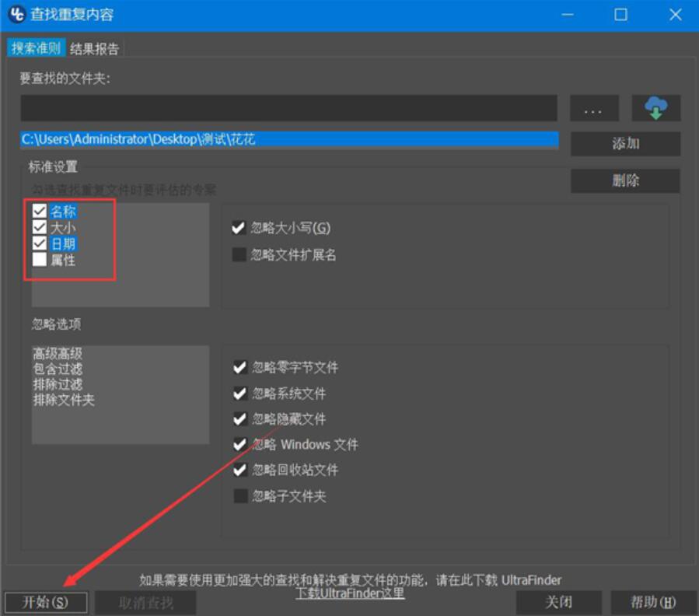The image size is (699, 616).
Task: Toggle 忽略回收站文件 checkbox
Action: point(240,470)
